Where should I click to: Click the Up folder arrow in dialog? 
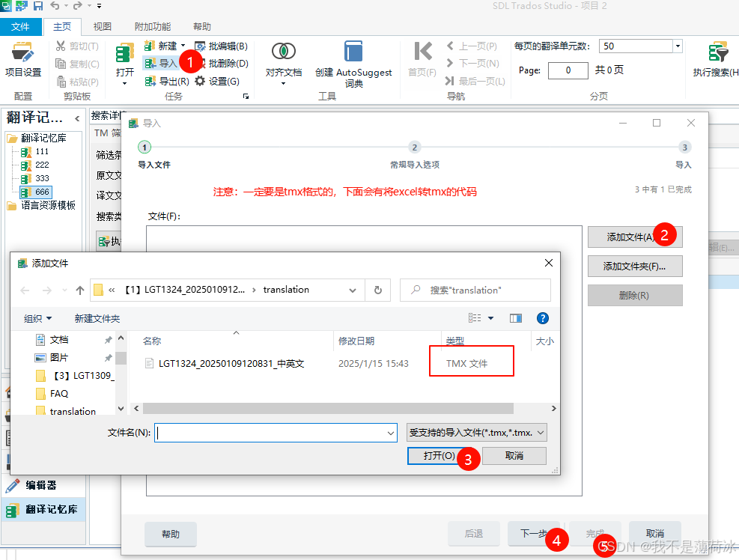click(79, 290)
